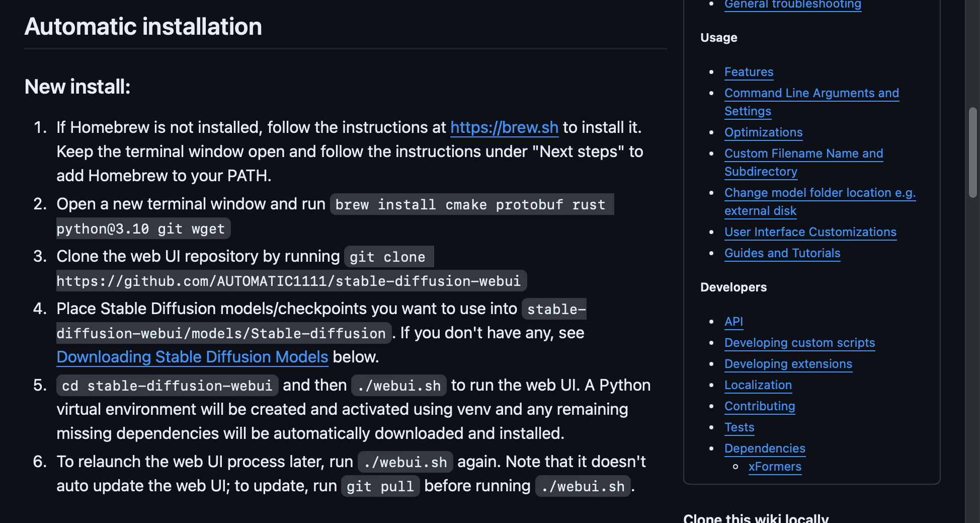Open the Contributing wiki page
The width and height of the screenshot is (980, 523).
760,406
